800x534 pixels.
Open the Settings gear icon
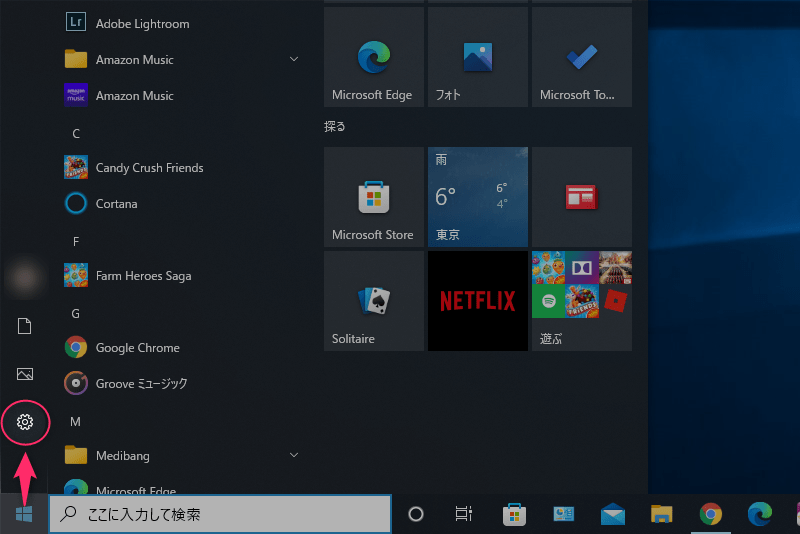[x=24, y=422]
